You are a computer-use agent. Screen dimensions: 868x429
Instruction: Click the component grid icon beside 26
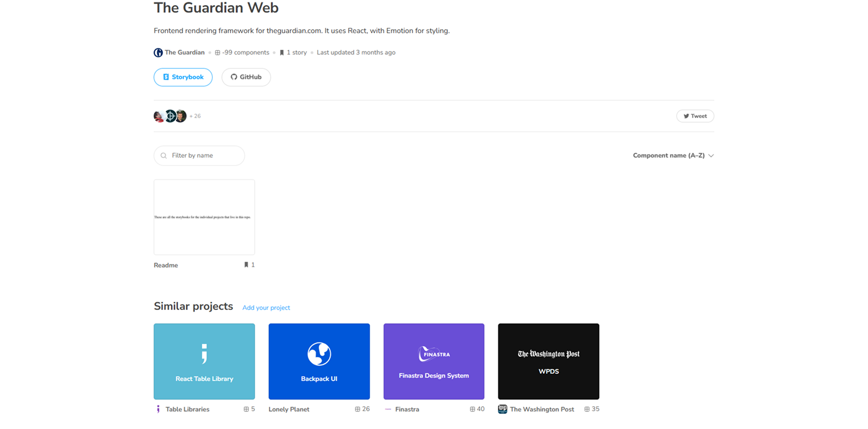[358, 409]
